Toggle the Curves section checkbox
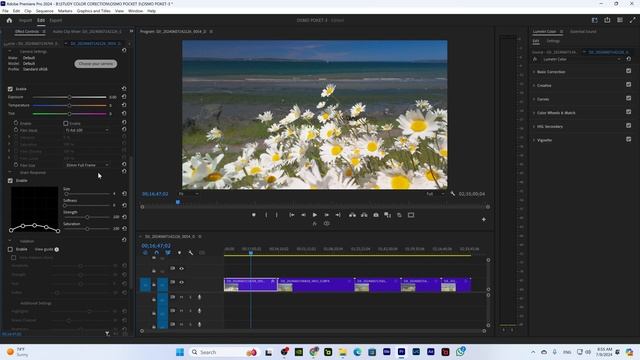Image resolution: width=640 pixels, height=360 pixels. (629, 98)
